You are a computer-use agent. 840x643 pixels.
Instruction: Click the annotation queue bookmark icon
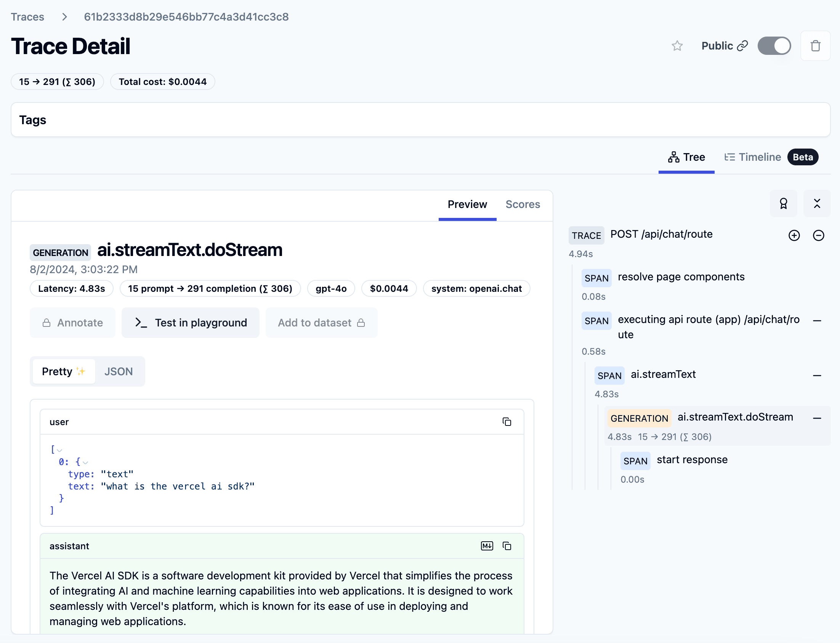pyautogui.click(x=783, y=203)
